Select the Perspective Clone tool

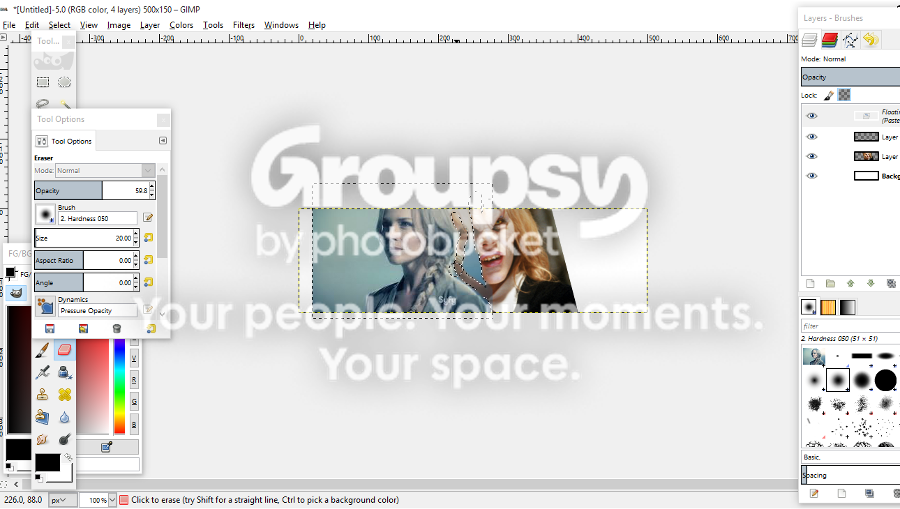[x=43, y=417]
